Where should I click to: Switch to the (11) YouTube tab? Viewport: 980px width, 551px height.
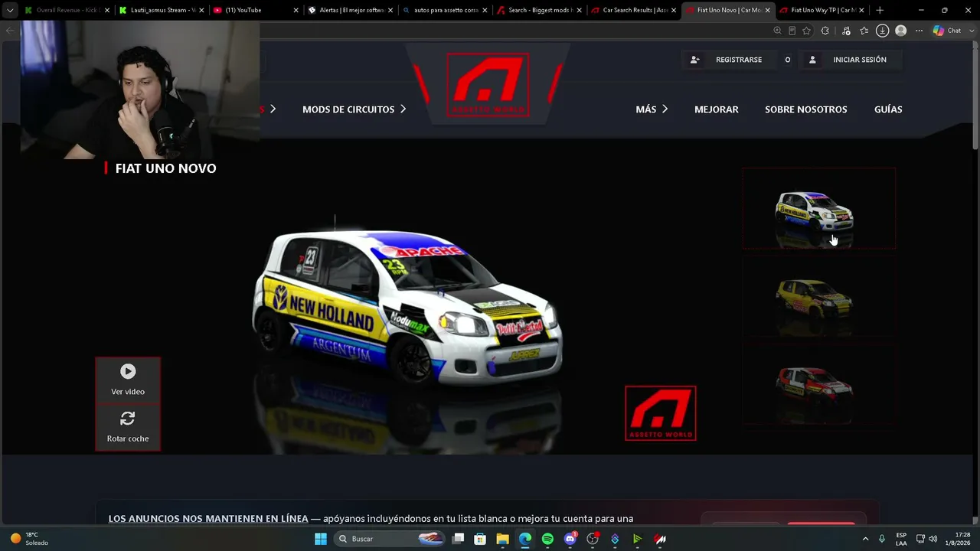pyautogui.click(x=255, y=10)
